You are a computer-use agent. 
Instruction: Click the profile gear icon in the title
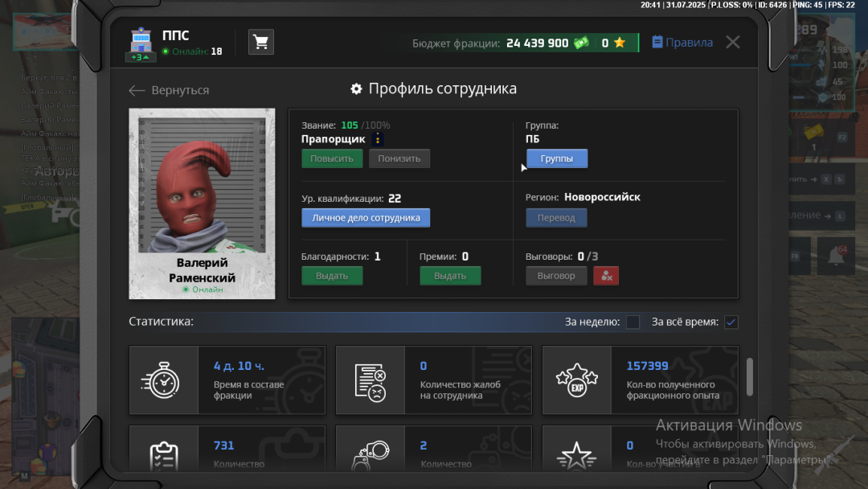tap(357, 88)
